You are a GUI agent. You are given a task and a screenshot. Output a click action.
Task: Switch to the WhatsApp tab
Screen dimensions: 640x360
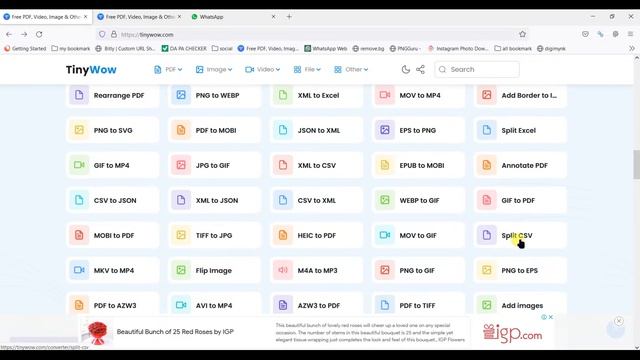click(233, 17)
